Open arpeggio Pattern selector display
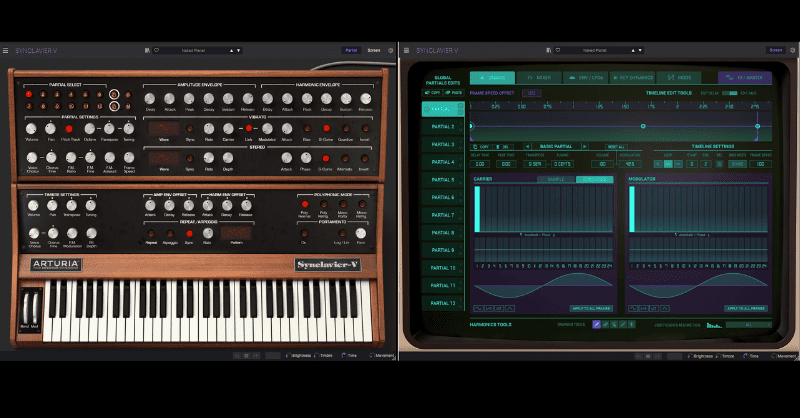800x418 pixels. [236, 233]
